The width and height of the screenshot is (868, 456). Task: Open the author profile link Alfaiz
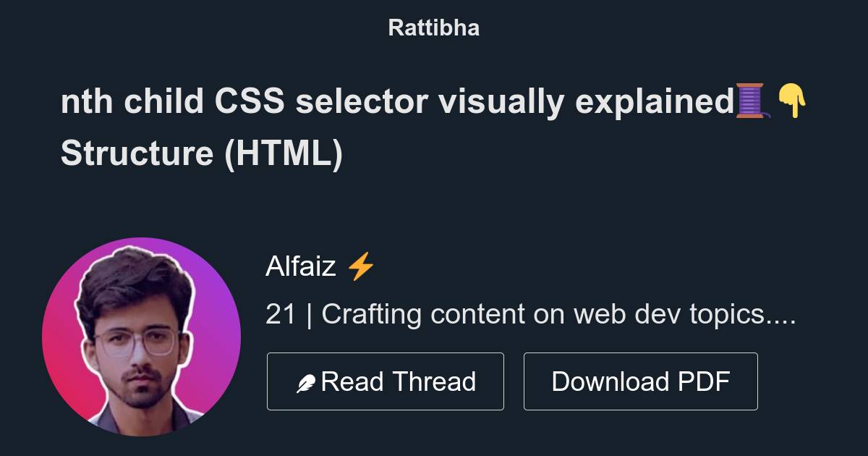click(x=301, y=265)
